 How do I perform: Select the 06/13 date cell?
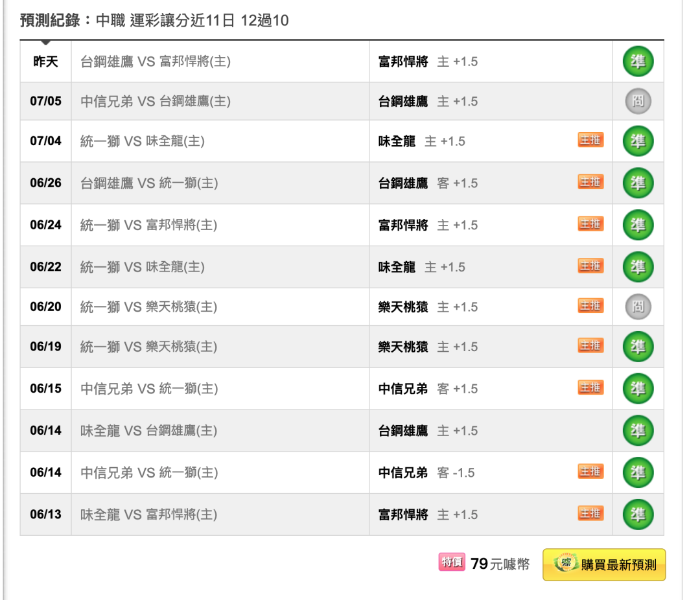tap(45, 514)
